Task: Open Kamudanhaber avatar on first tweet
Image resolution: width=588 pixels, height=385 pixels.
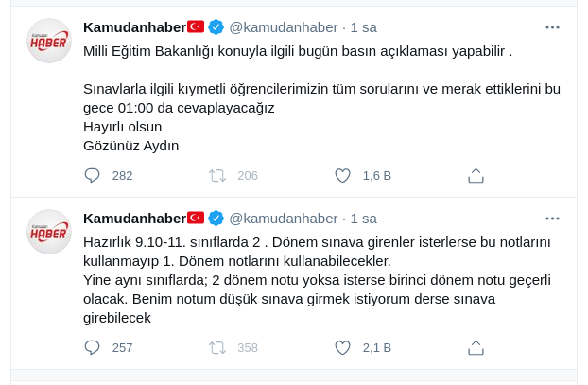Action: click(x=49, y=41)
